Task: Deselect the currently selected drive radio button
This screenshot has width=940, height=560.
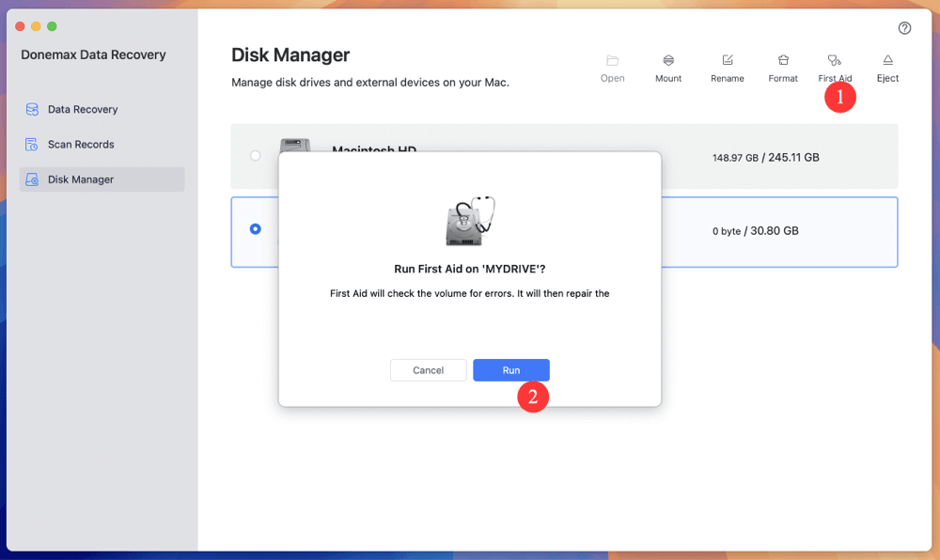Action: coord(254,227)
